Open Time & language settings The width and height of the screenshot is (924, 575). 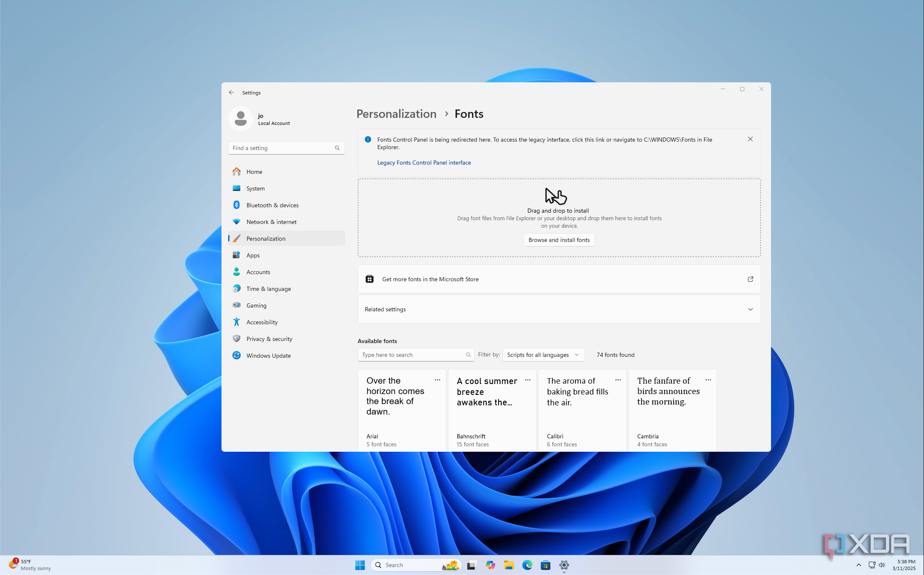[287, 289]
